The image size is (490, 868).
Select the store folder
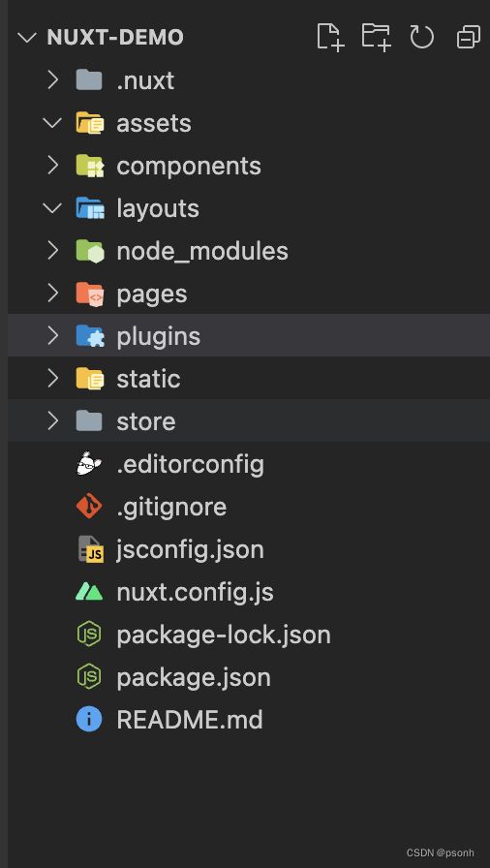click(x=249, y=421)
